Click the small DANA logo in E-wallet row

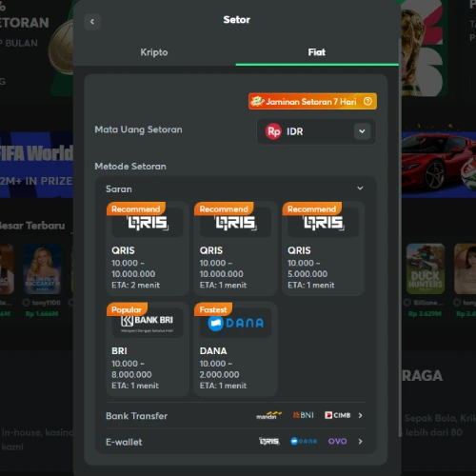coord(304,442)
